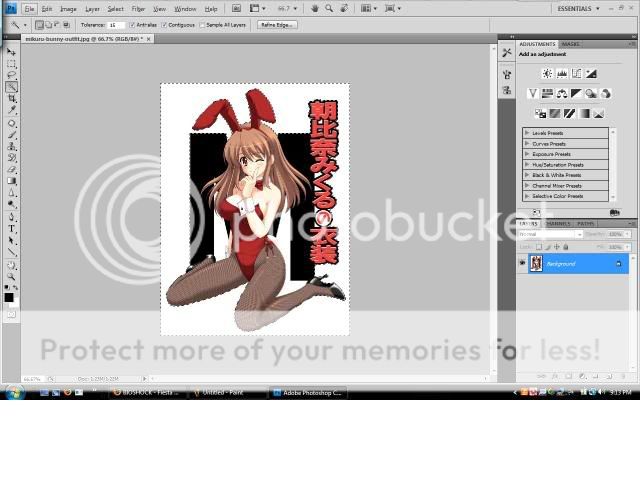Click the Black & White adjustment icon
640x485 pixels.
pyautogui.click(x=576, y=93)
